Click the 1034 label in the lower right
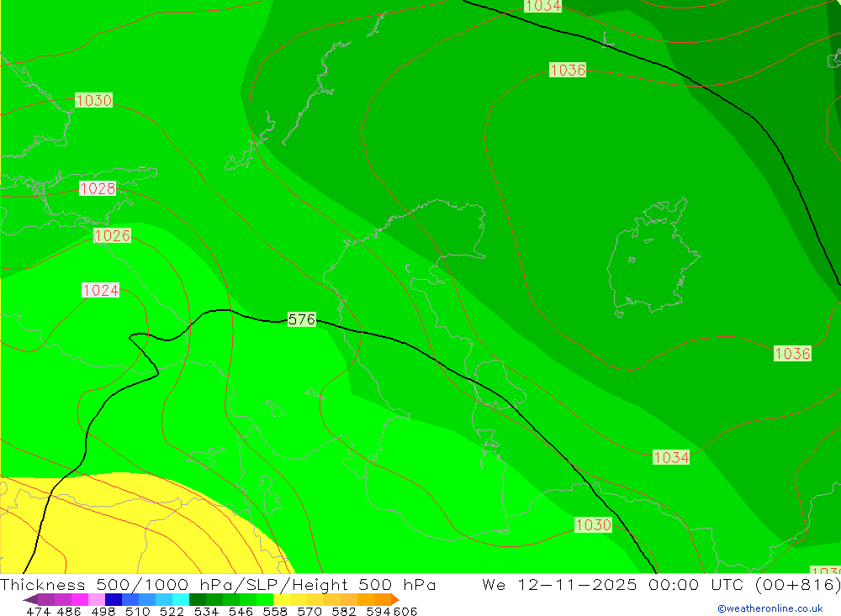The height and width of the screenshot is (616, 841). click(x=671, y=457)
